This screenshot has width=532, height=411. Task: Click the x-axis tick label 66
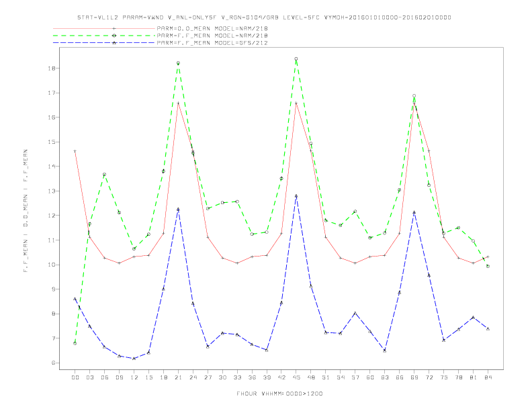400,377
